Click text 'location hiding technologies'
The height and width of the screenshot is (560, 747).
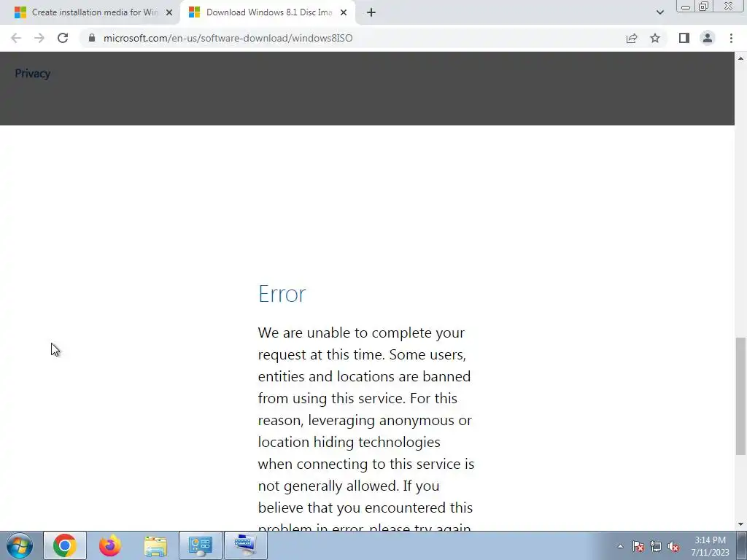pos(349,442)
